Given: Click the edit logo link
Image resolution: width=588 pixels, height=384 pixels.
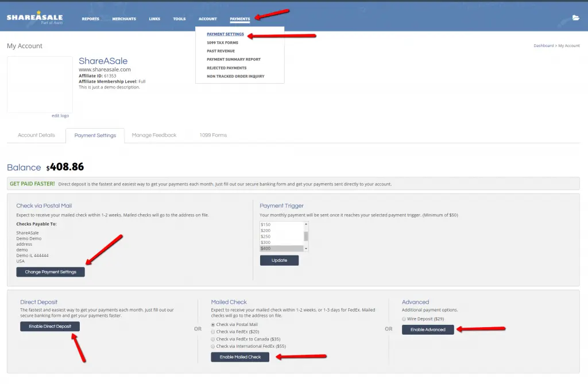Looking at the screenshot, I should (x=60, y=115).
